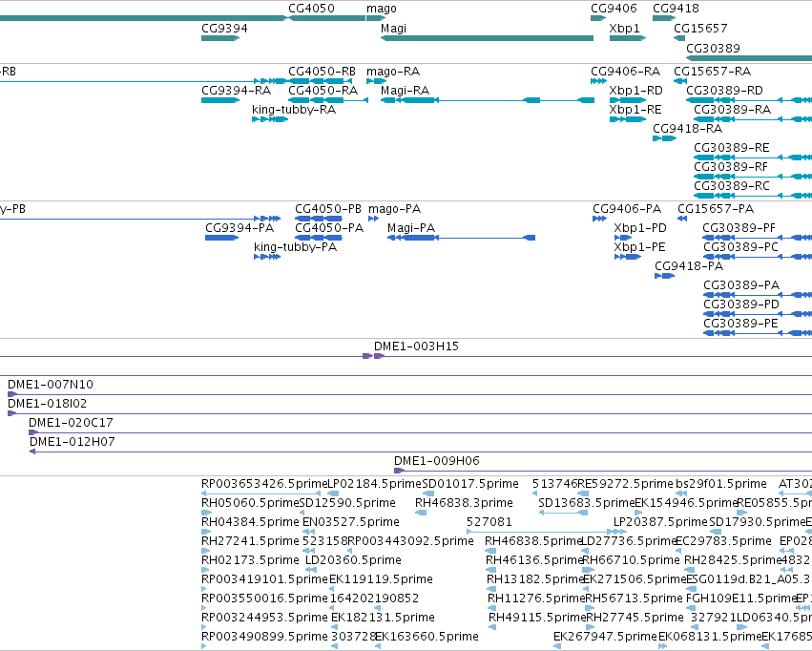Click the king-tubby-PA protein label
812x651 pixels.
pos(295,247)
